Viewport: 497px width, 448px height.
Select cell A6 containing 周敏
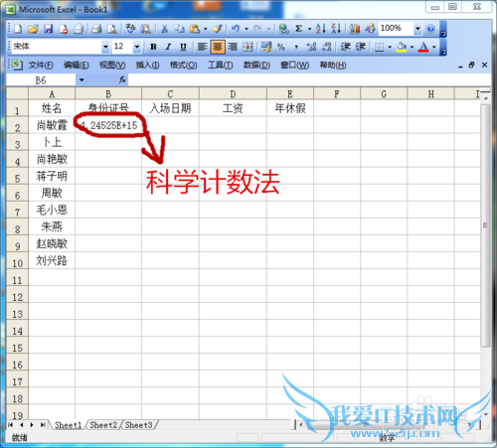click(52, 193)
